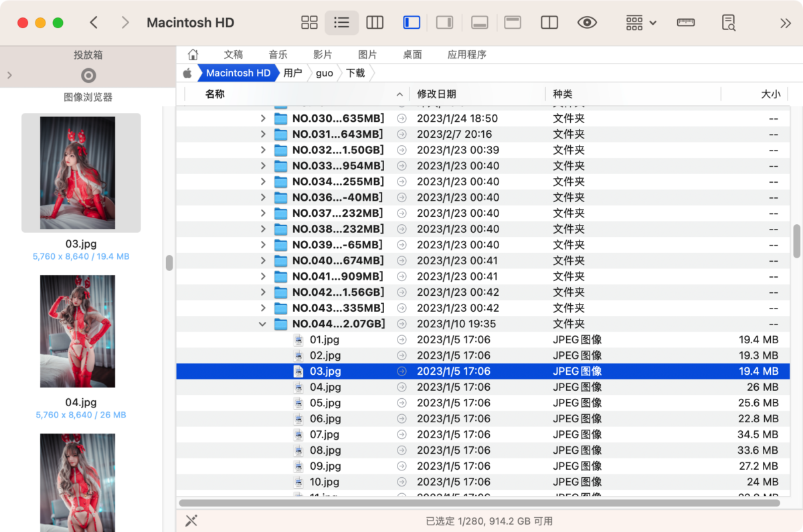Open 音乐 favorite
Screen dimensions: 803x532
tap(278, 55)
